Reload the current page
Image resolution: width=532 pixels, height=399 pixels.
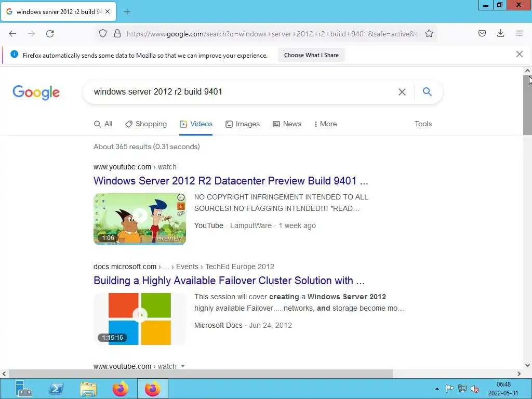pyautogui.click(x=50, y=34)
